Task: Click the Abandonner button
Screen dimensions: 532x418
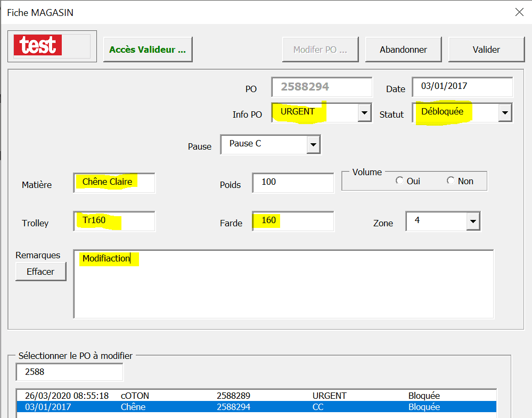Action: [x=403, y=50]
